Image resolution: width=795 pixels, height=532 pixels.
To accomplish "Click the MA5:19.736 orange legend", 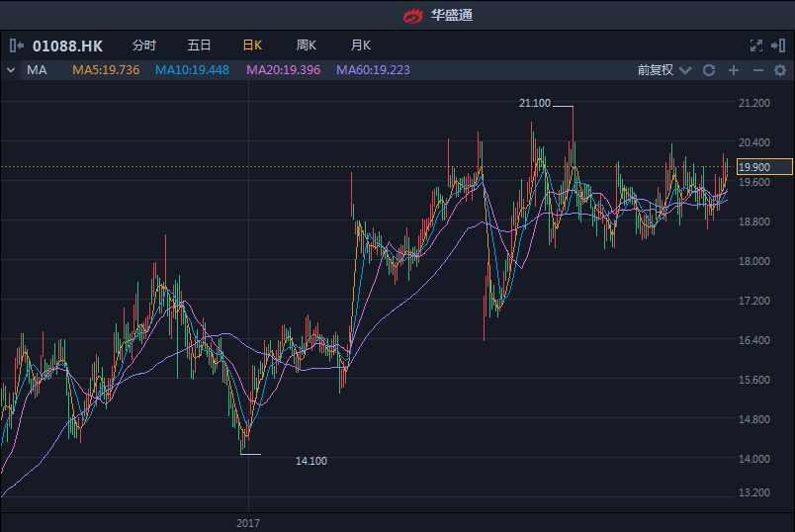I will (106, 70).
